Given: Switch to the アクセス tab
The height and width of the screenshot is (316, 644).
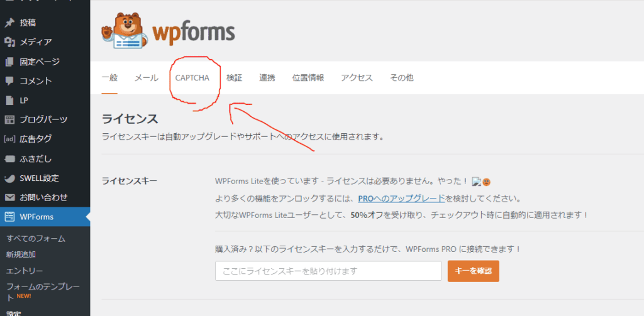Looking at the screenshot, I should pyautogui.click(x=357, y=78).
